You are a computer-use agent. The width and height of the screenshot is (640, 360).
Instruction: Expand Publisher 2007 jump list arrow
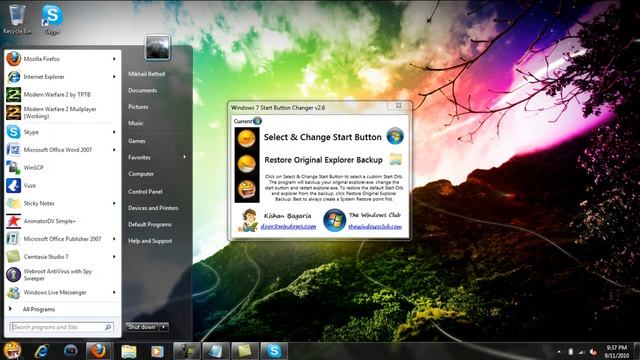(x=114, y=239)
